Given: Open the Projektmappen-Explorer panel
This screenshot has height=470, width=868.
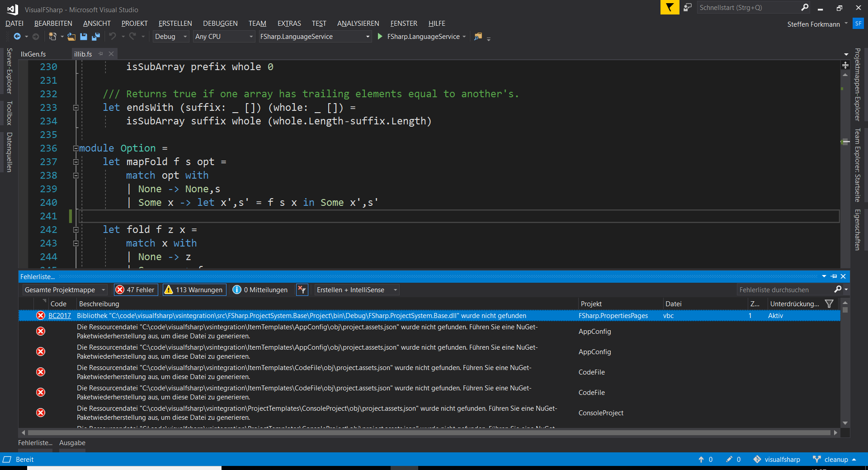Looking at the screenshot, I should 857,86.
